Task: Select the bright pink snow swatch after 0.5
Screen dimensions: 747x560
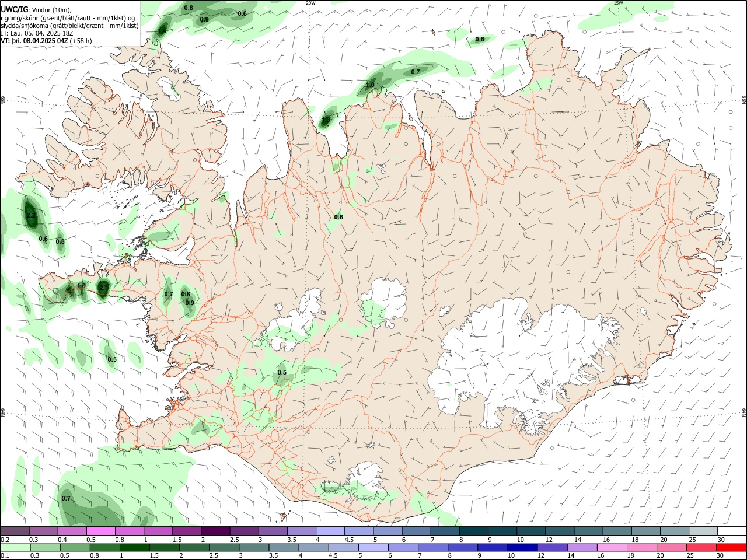Action: (101, 531)
